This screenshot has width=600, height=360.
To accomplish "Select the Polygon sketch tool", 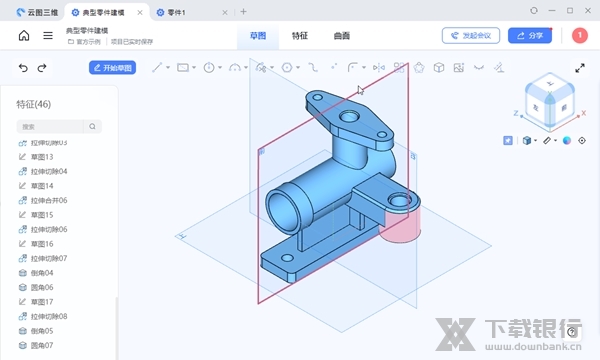I will click(x=287, y=68).
